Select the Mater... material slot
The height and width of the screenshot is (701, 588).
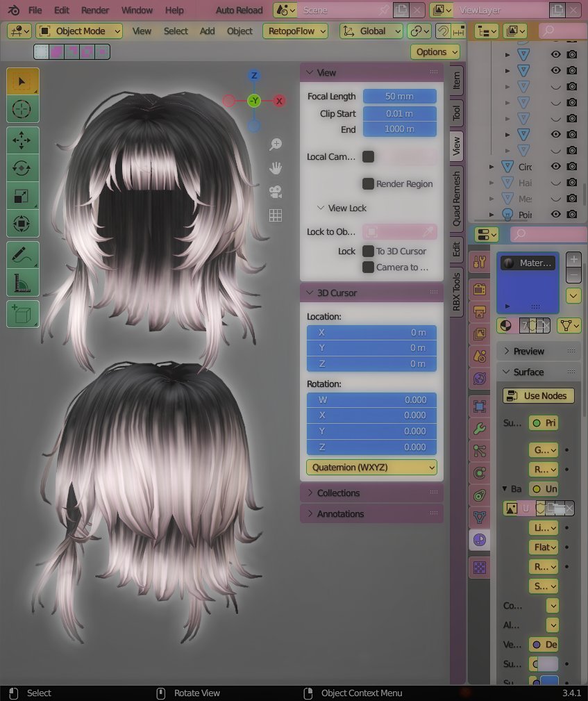pos(528,263)
